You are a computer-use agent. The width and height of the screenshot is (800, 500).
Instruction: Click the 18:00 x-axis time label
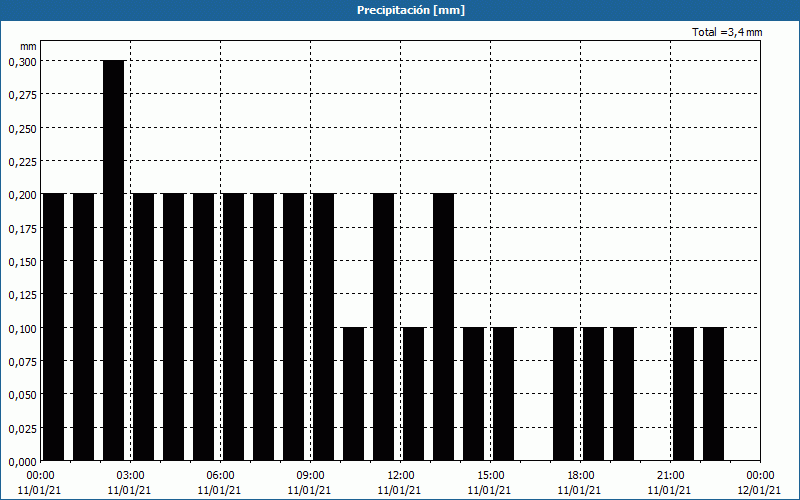[581, 476]
